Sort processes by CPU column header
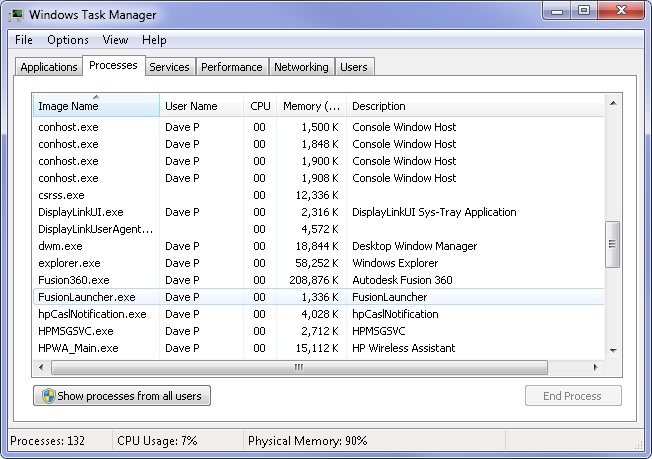The image size is (652, 459). 260,106
